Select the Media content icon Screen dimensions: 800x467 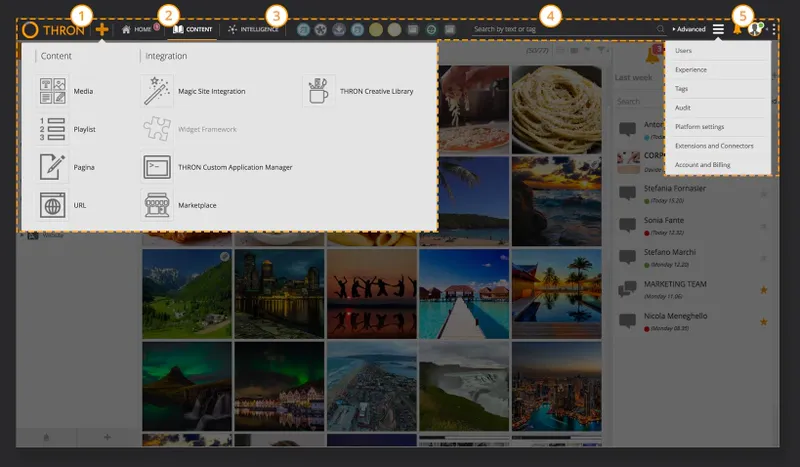point(53,91)
